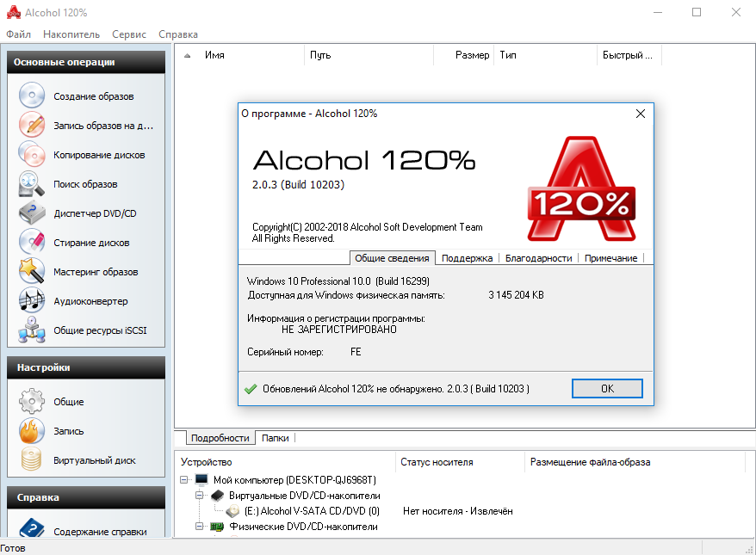Sort the list by Путь column
Screen dimensions: 756x555
click(369, 55)
